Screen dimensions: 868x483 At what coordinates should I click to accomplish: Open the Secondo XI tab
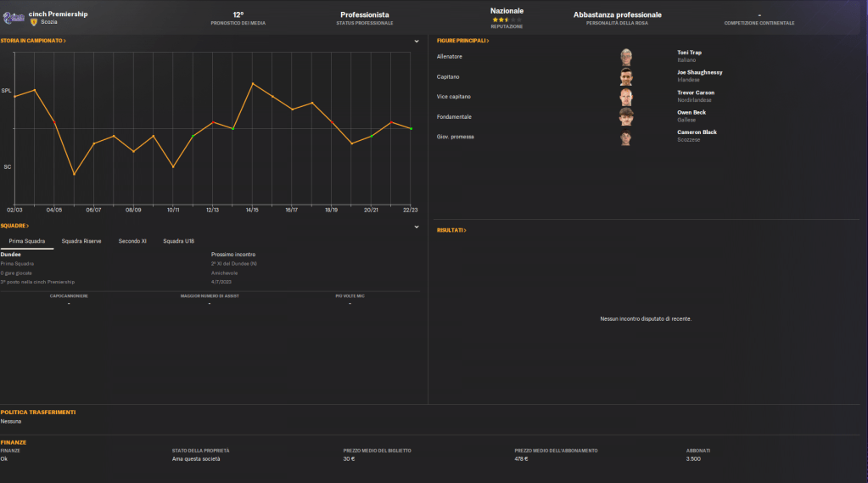(x=132, y=241)
